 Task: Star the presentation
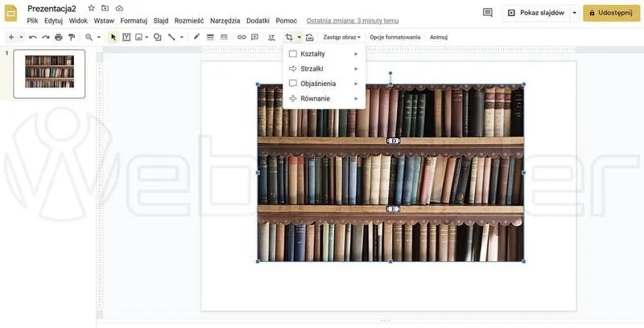tap(92, 8)
